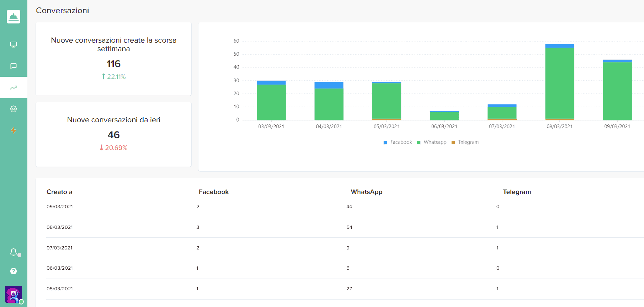This screenshot has width=644, height=307.
Task: Click 'Nuove conversazioni da ieri' card title
Action: pyautogui.click(x=114, y=120)
